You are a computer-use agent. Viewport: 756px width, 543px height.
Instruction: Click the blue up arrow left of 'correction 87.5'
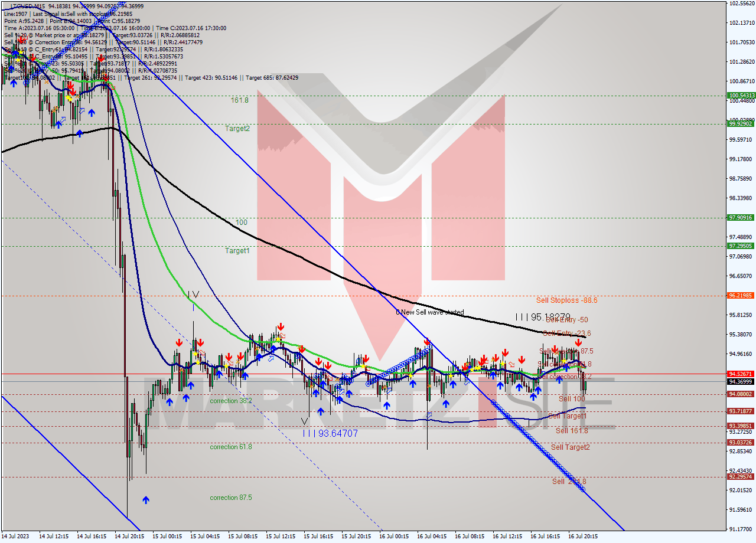(x=145, y=500)
